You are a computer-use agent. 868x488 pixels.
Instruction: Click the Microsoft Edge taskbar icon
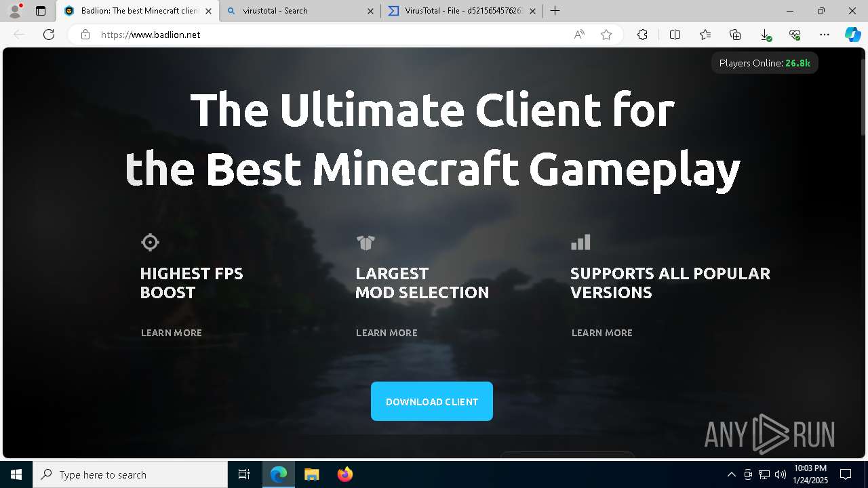click(279, 474)
